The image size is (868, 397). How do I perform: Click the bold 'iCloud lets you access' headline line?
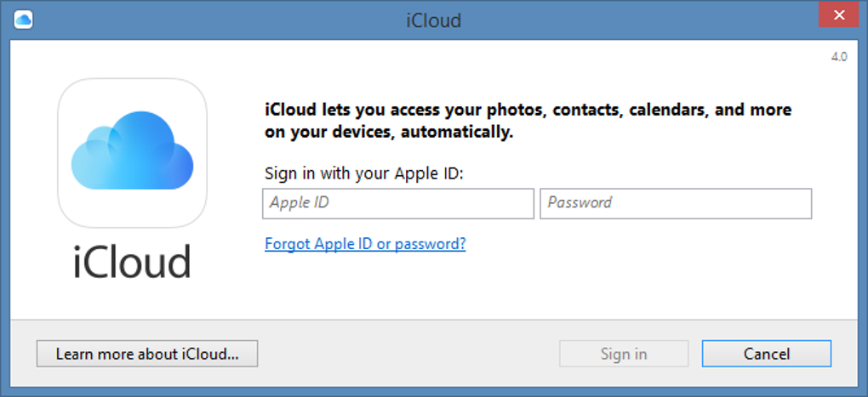tap(528, 111)
